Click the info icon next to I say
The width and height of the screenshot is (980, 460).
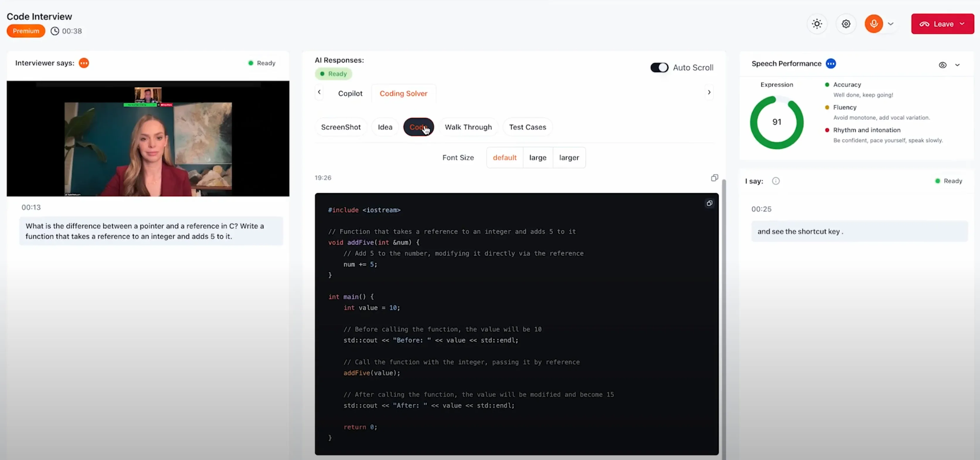[x=776, y=181]
